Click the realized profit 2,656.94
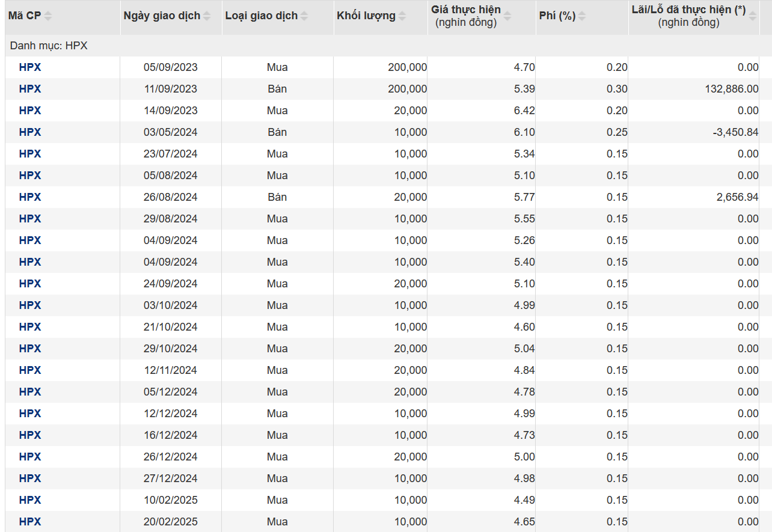The width and height of the screenshot is (772, 532). point(738,197)
